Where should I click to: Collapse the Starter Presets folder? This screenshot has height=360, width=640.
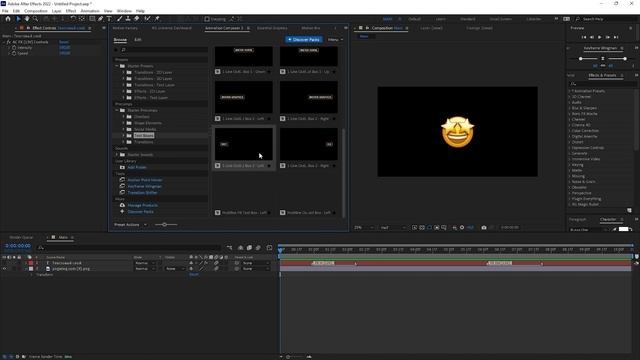click(117, 66)
